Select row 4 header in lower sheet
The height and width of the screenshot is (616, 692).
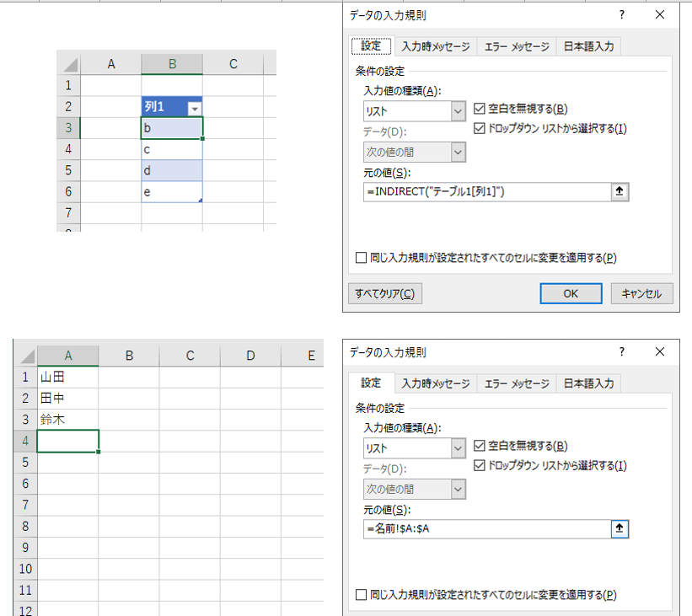tap(25, 441)
